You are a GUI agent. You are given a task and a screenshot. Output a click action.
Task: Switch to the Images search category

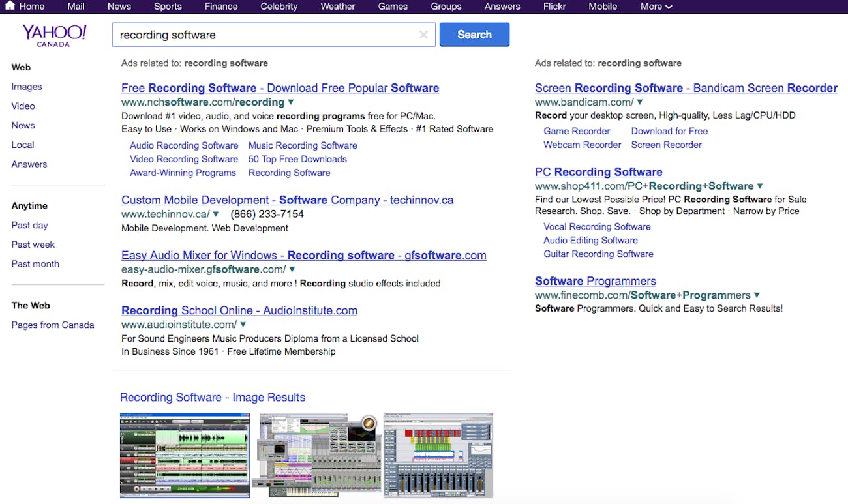point(27,86)
